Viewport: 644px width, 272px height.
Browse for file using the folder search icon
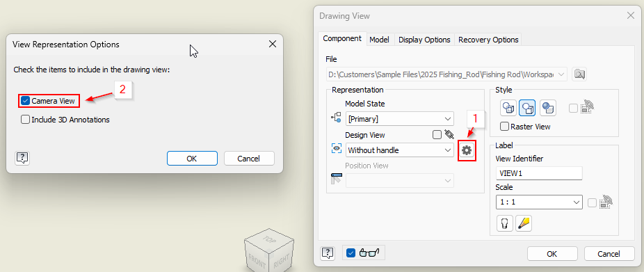coord(579,74)
